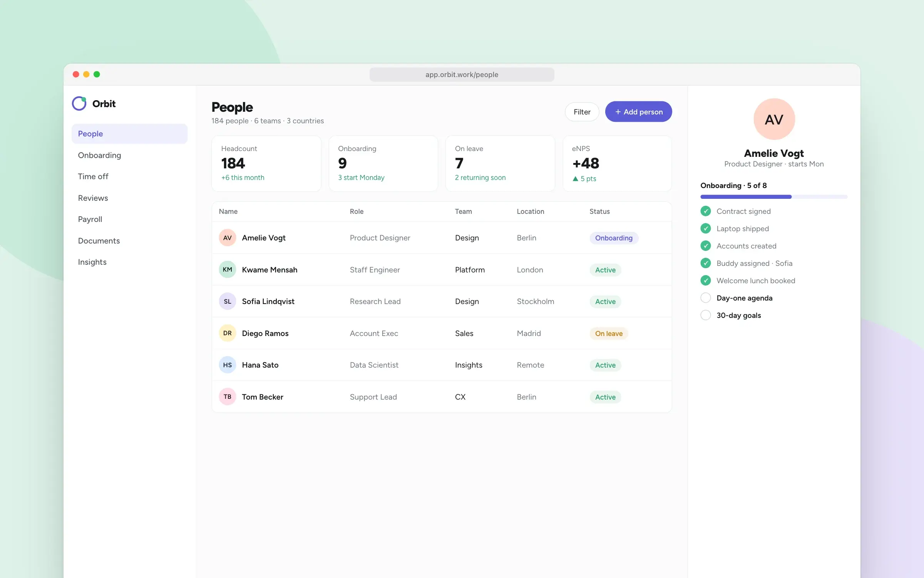Sort by the Name column header
924x578 pixels.
pyautogui.click(x=228, y=212)
